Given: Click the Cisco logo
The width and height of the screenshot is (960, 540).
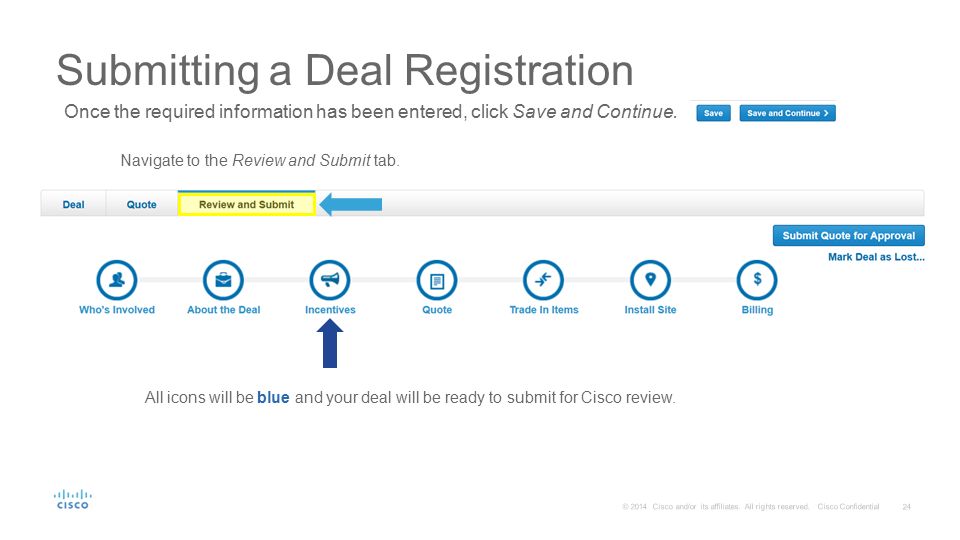Looking at the screenshot, I should [x=73, y=499].
